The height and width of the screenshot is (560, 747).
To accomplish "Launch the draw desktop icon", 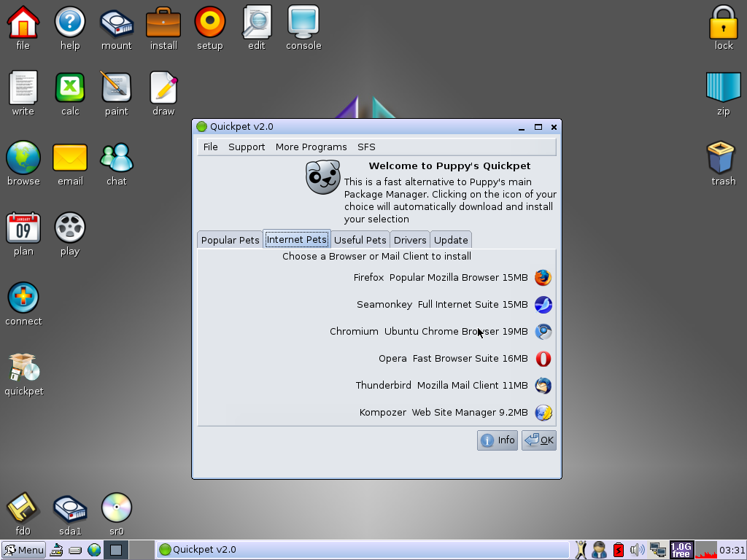I will click(163, 93).
